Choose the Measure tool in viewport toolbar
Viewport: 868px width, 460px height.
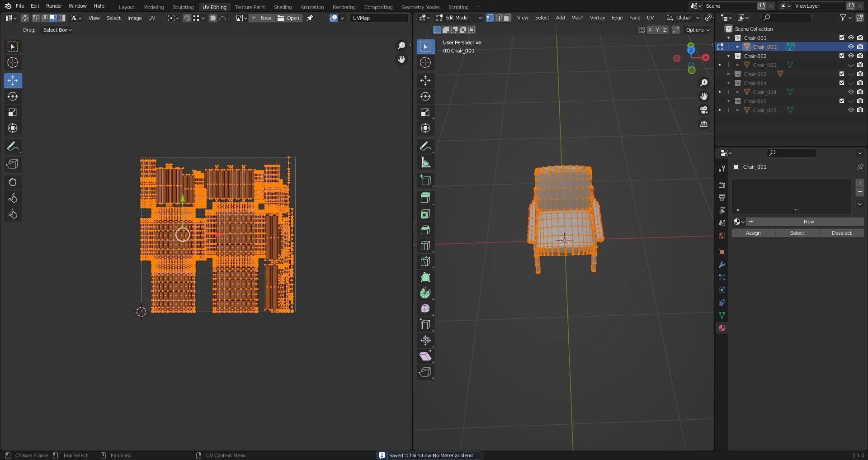425,162
